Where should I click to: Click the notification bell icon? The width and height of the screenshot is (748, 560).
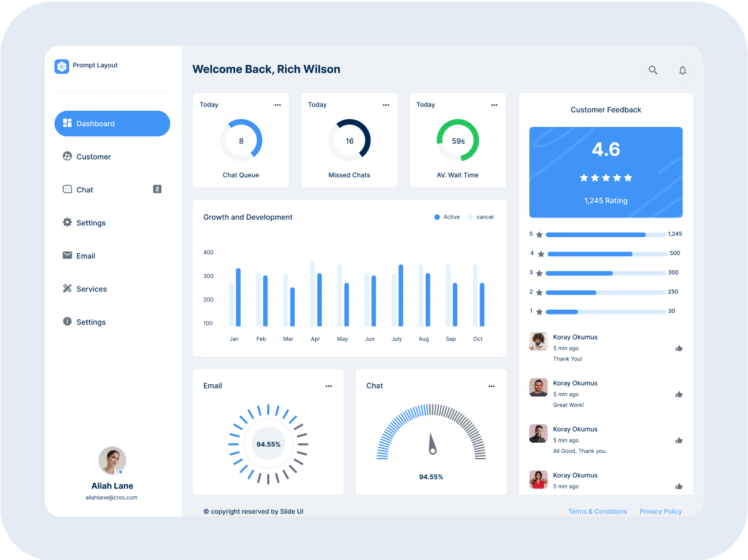click(682, 70)
